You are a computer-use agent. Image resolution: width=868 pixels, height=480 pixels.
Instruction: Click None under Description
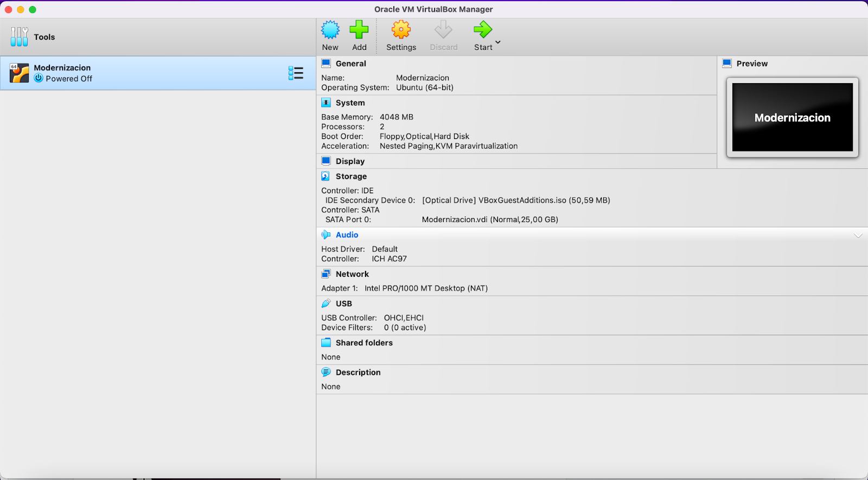[x=331, y=387]
